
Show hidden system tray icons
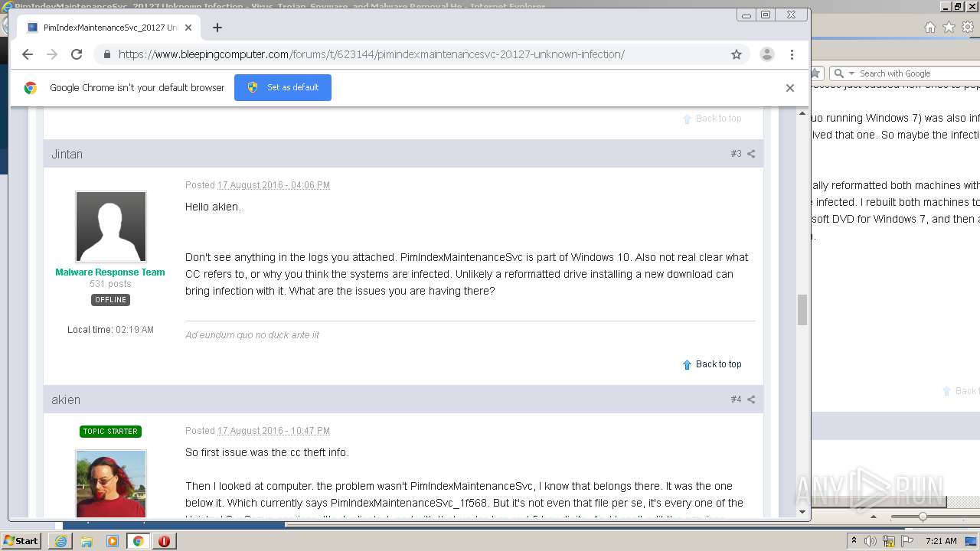coord(854,541)
